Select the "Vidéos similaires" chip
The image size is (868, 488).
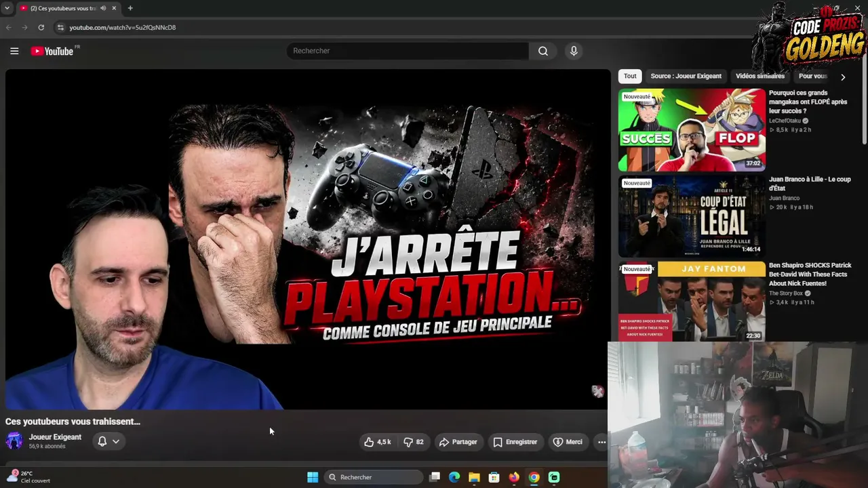click(x=760, y=76)
